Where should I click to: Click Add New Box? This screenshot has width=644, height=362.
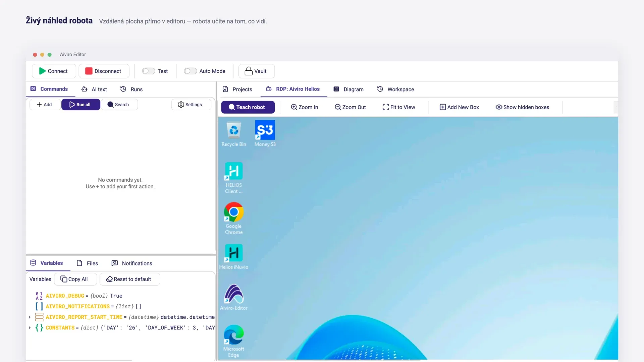point(459,107)
